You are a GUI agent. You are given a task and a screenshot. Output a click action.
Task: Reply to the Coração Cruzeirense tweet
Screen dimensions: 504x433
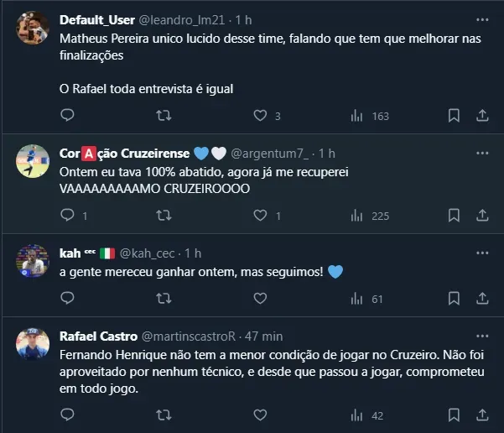67,216
